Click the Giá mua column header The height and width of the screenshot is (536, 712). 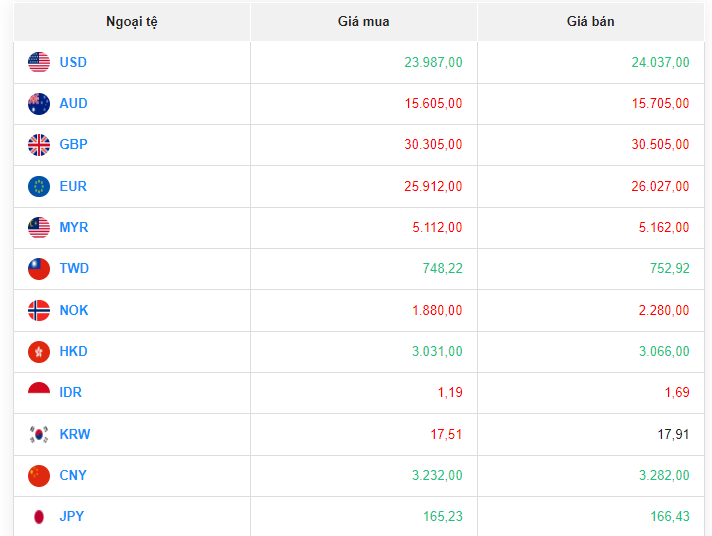364,21
